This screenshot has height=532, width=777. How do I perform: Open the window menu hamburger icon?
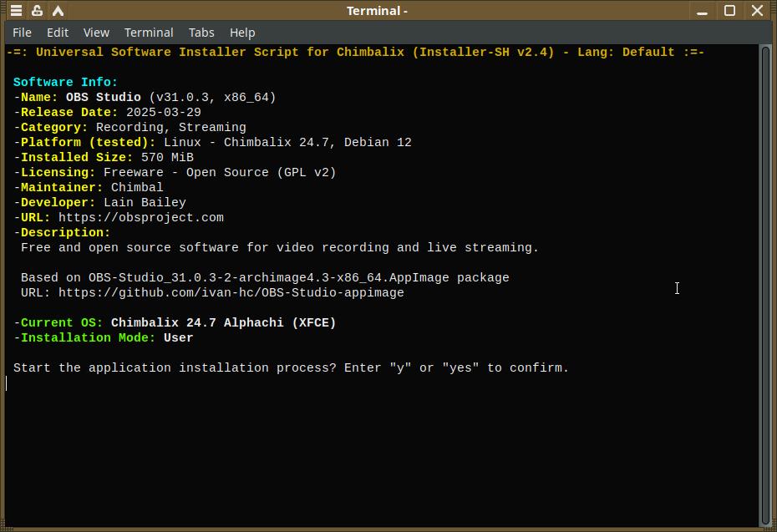point(16,11)
